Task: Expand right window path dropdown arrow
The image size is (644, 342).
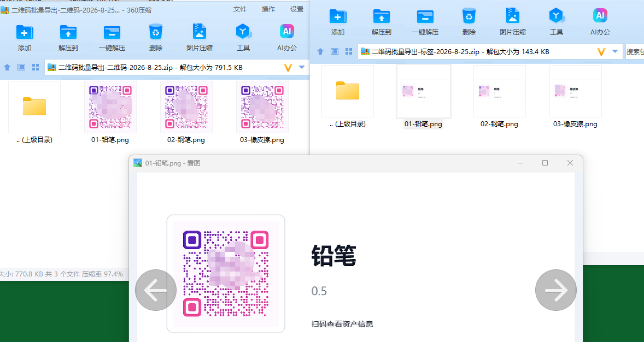Action: coord(615,51)
